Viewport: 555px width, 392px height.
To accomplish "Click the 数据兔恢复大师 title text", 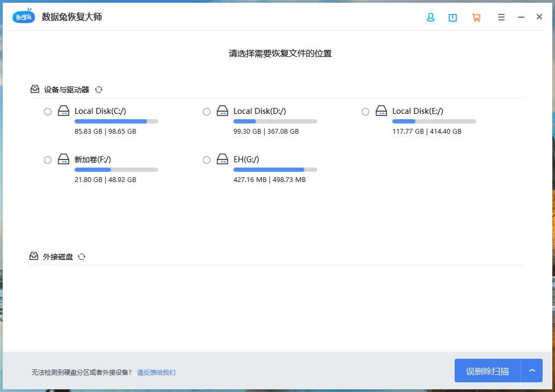I will coord(72,17).
